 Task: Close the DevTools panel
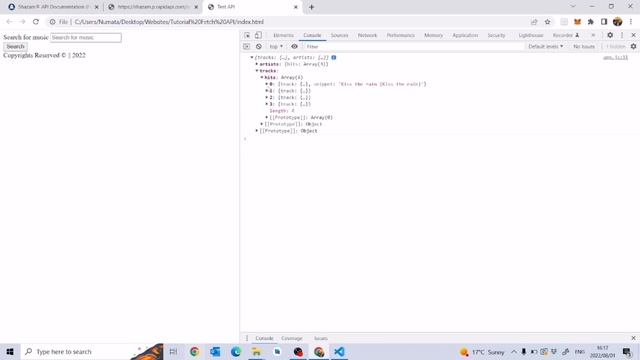point(633,36)
